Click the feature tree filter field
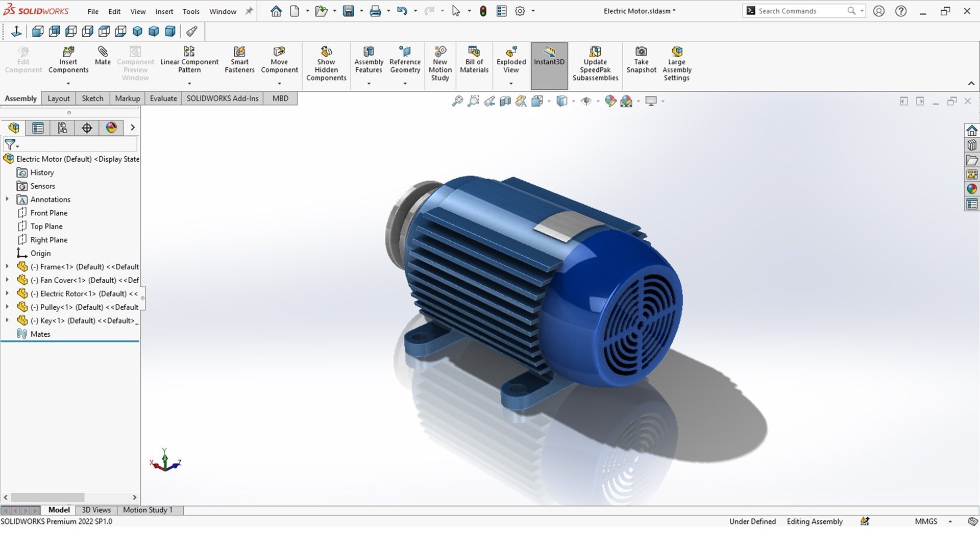The width and height of the screenshot is (980, 551). [x=70, y=144]
